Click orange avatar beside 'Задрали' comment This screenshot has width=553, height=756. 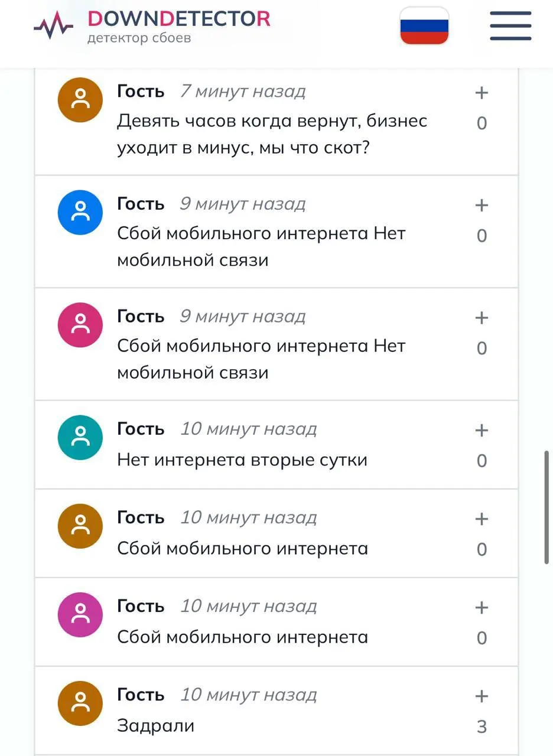point(80,703)
